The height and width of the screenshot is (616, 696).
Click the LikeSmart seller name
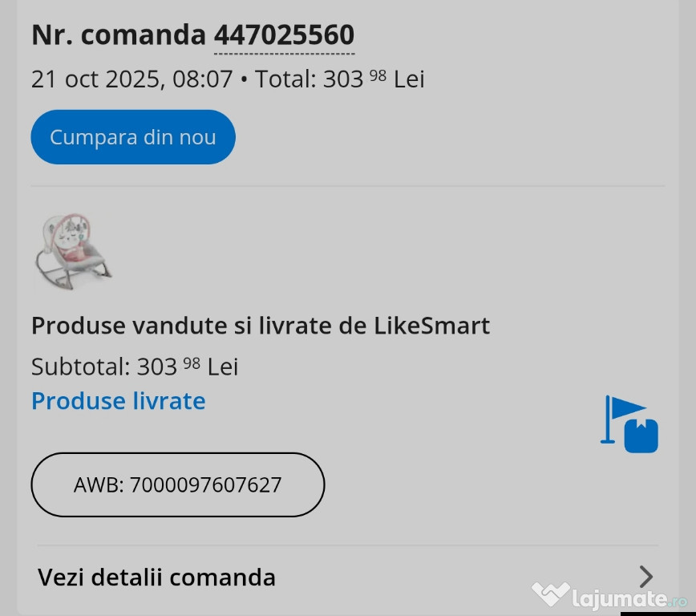point(432,326)
